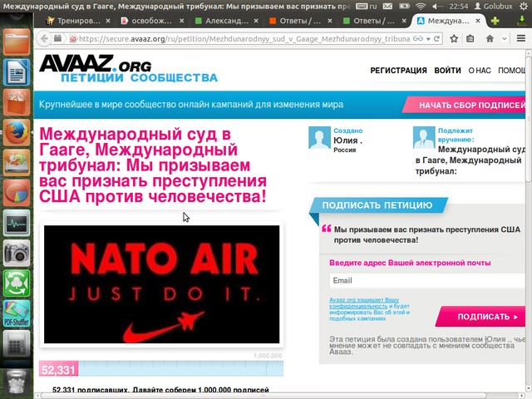Open the Firefox hamburger menu
The height and width of the screenshot is (399, 532).
[x=521, y=38]
